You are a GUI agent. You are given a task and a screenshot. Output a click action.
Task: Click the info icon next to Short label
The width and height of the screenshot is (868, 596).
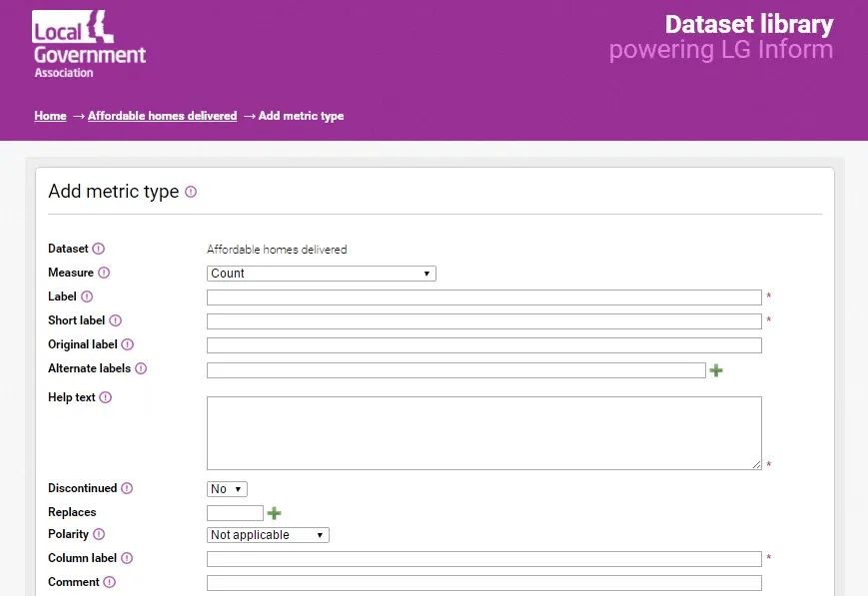115,320
